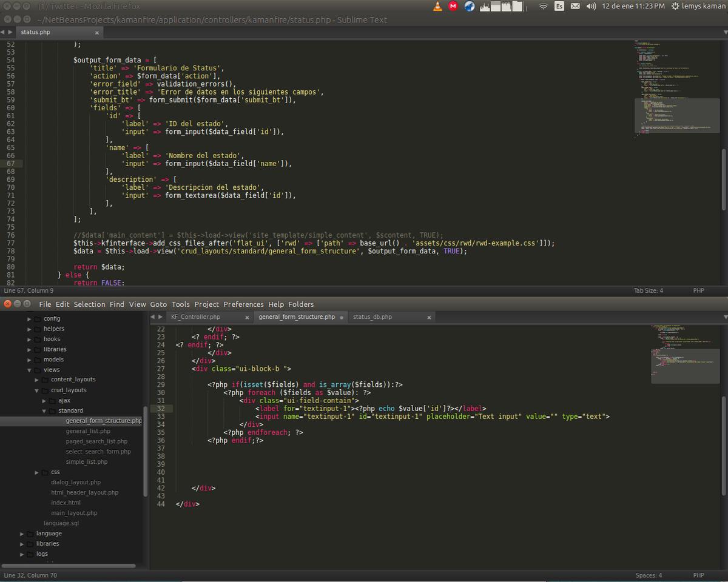Open general_list.php in the sidebar
Viewport: 728px width, 582px height.
88,431
